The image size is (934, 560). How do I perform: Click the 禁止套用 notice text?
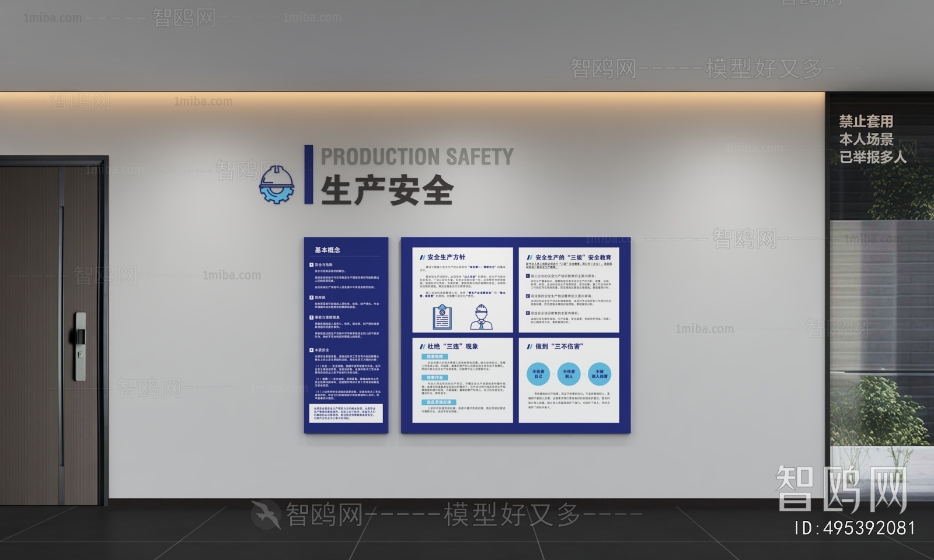click(866, 121)
